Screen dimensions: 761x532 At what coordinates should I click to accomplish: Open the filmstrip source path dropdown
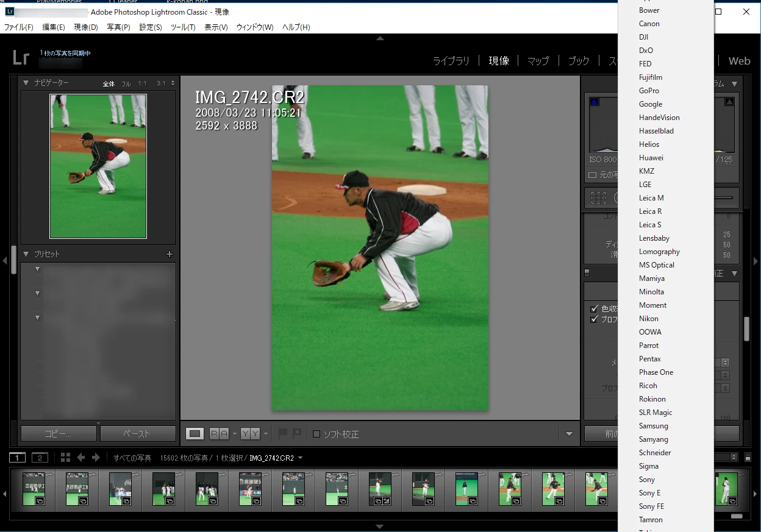tap(300, 458)
